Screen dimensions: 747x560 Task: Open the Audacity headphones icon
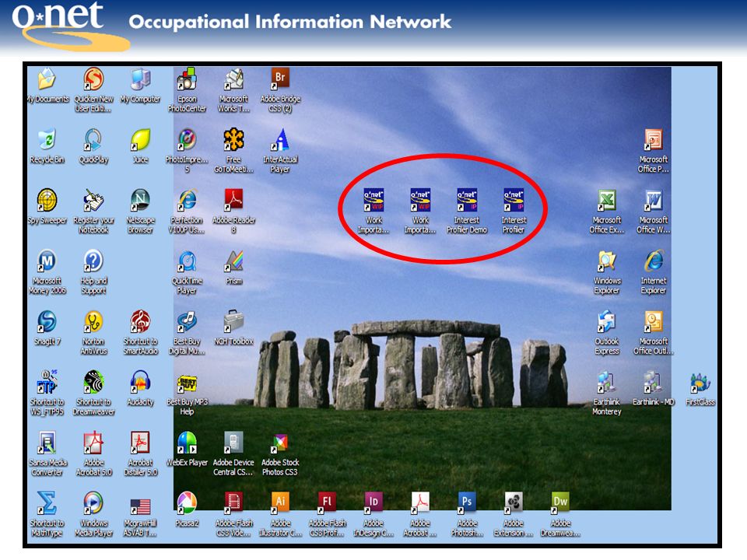[x=140, y=382]
